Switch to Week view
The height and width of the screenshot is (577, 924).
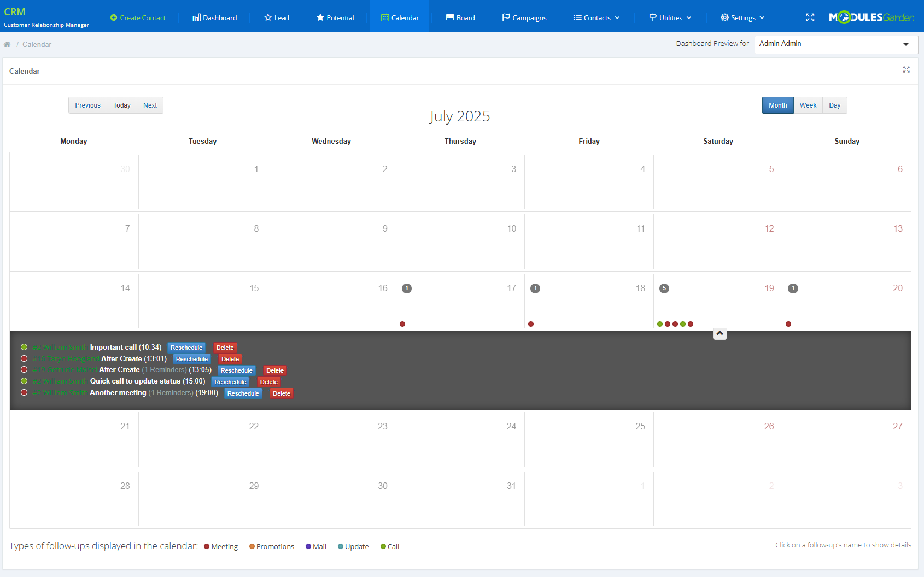point(808,105)
